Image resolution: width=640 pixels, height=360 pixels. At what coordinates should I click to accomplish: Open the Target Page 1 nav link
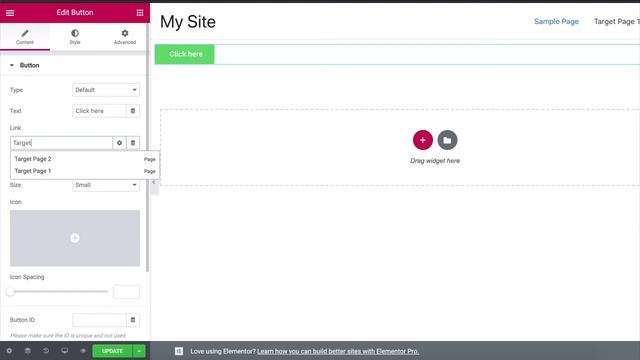(x=616, y=21)
